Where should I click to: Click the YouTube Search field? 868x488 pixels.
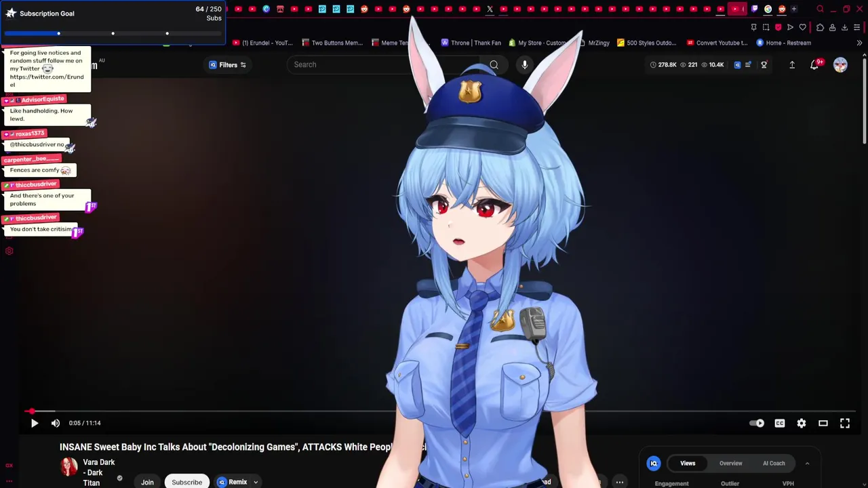(x=383, y=64)
